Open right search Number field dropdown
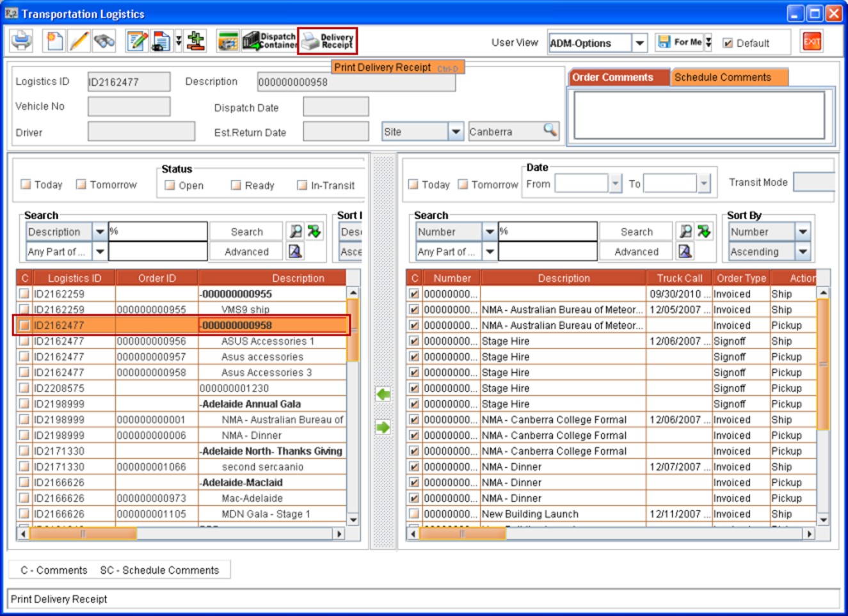The height and width of the screenshot is (616, 848). point(490,232)
